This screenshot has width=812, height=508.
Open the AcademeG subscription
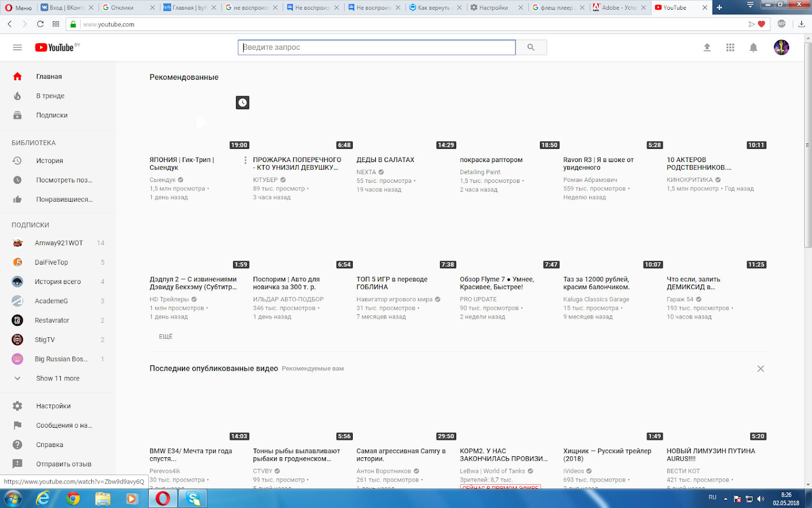(58, 301)
